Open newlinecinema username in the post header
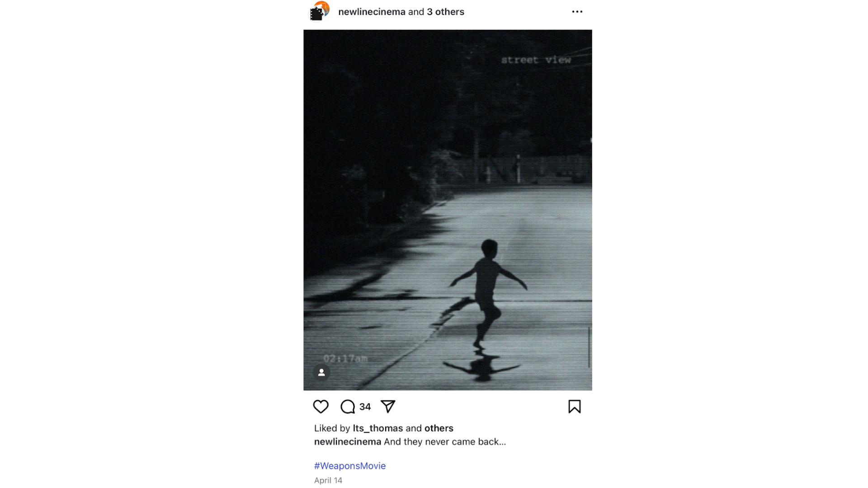The image size is (868, 488). tap(372, 12)
